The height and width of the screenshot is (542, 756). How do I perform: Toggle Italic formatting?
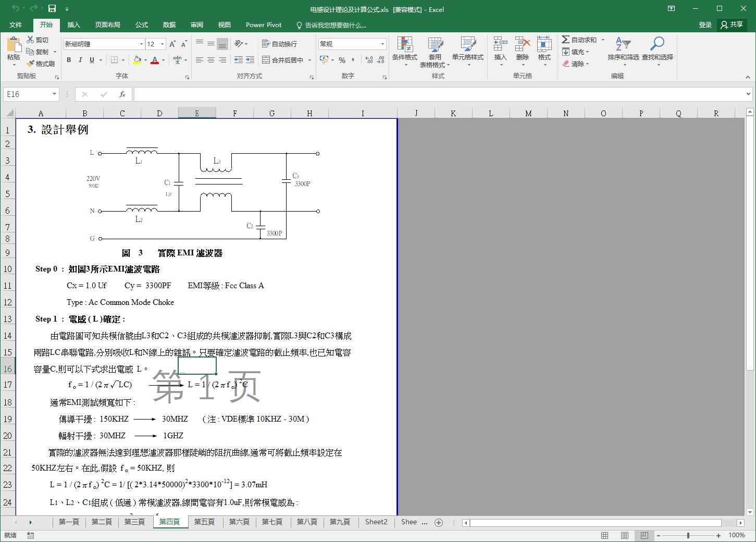pos(80,60)
